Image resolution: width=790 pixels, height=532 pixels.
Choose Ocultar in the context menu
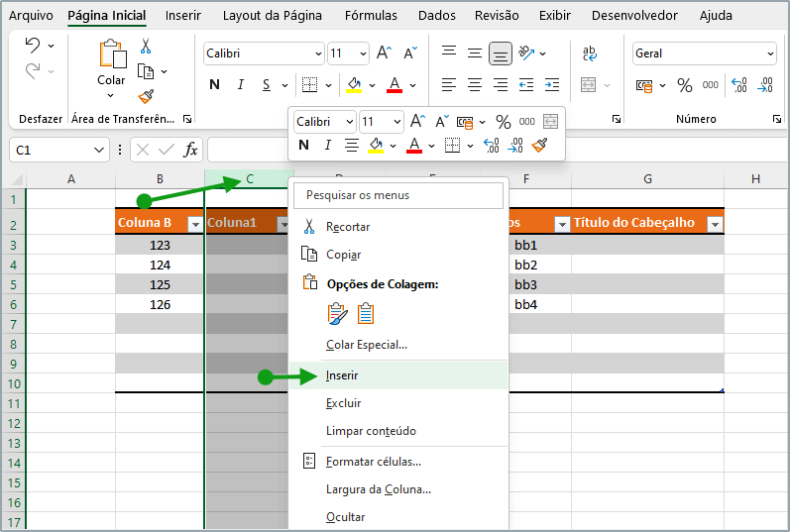398,517
